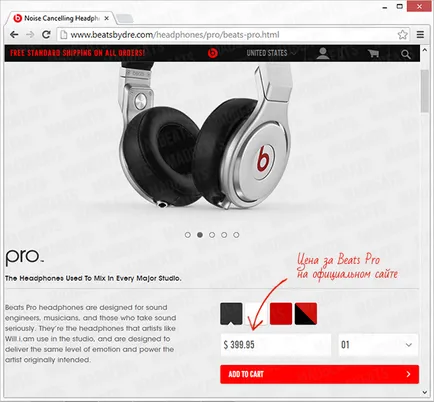Open the quantity 01 dropdown
This screenshot has height=402, width=434.
pos(378,345)
